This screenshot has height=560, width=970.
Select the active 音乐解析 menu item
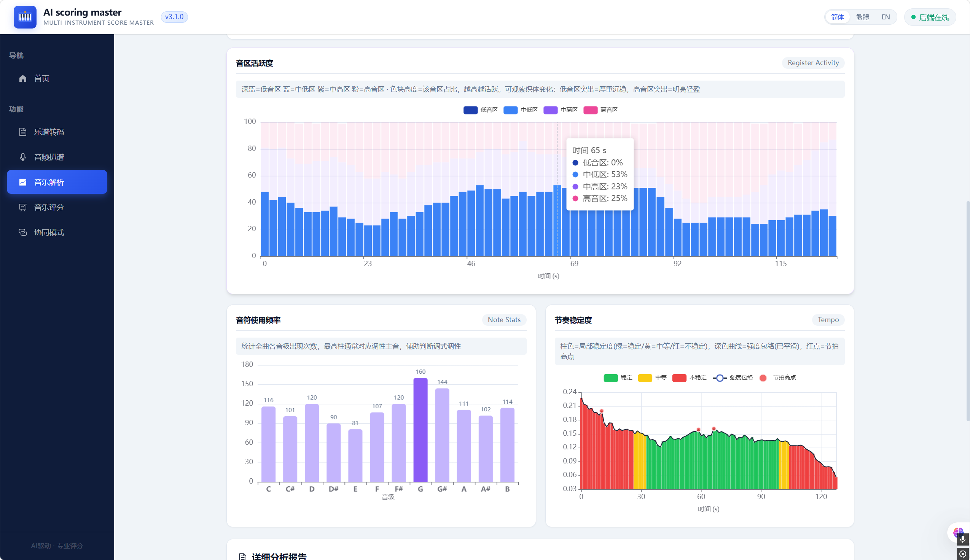click(57, 182)
